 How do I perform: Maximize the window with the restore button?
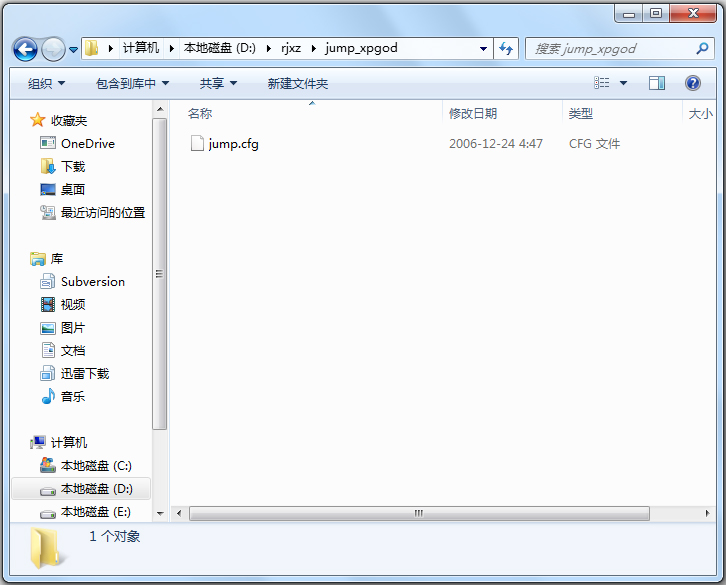pos(656,13)
